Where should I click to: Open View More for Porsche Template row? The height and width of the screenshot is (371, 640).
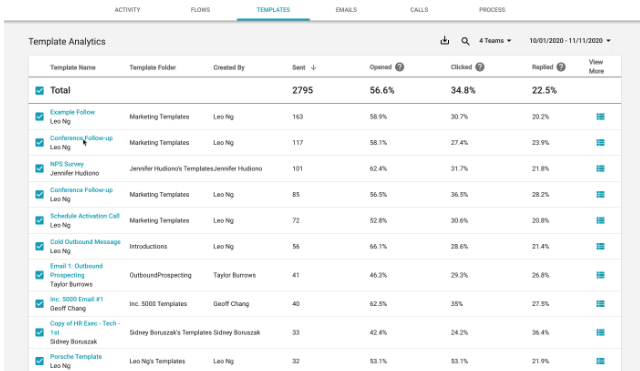tap(600, 361)
